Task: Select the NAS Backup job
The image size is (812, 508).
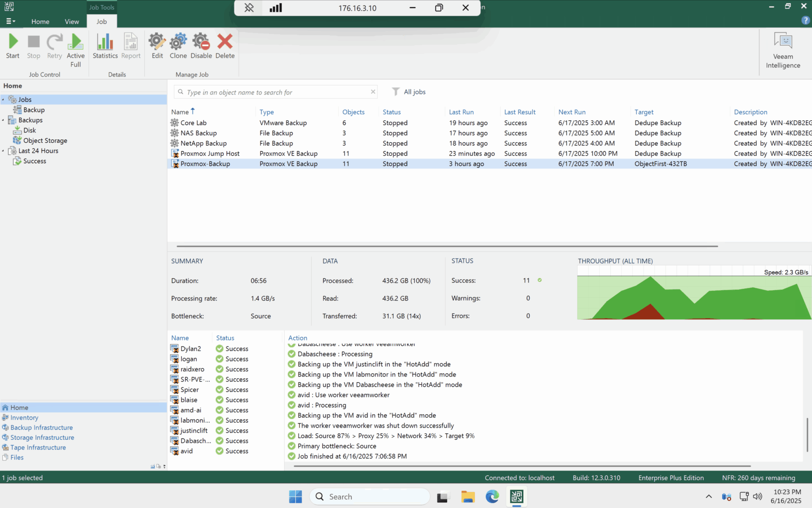Action: pyautogui.click(x=490, y=133)
